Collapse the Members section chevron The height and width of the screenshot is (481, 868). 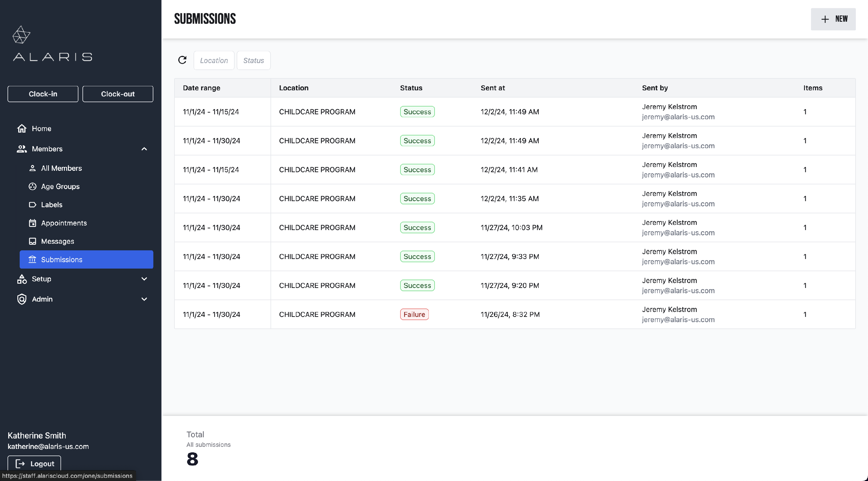[144, 149]
